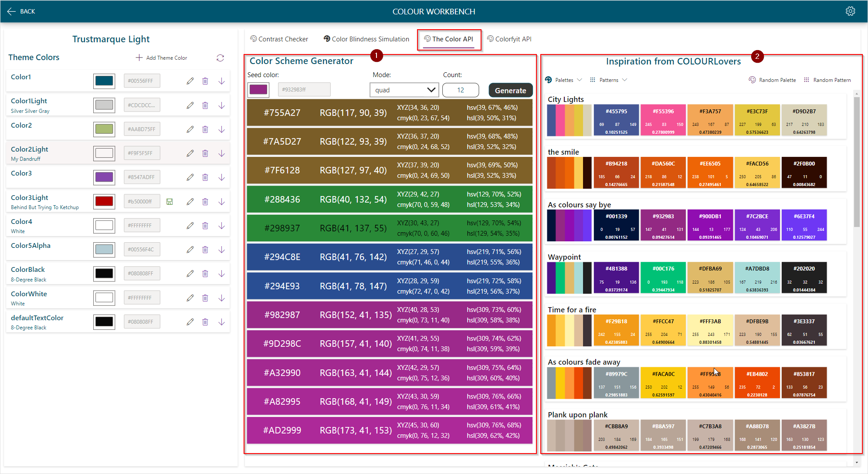Select the #288436 green scheme row
868x474 pixels.
point(390,200)
